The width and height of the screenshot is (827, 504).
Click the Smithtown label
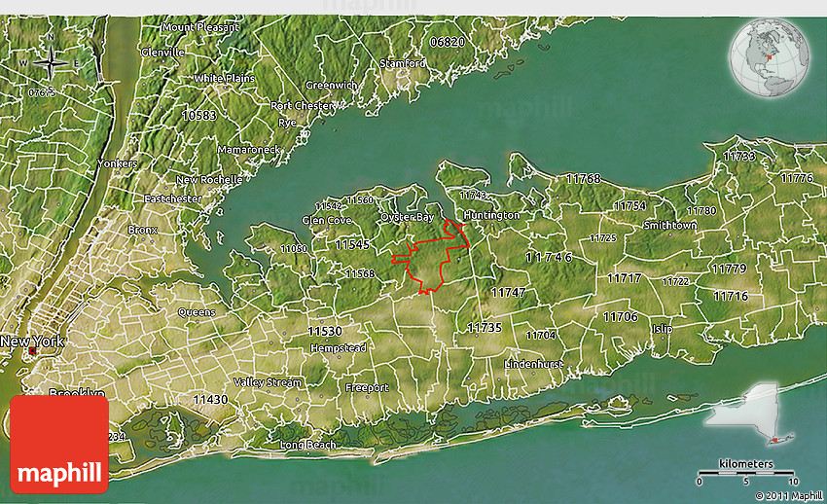[669, 225]
